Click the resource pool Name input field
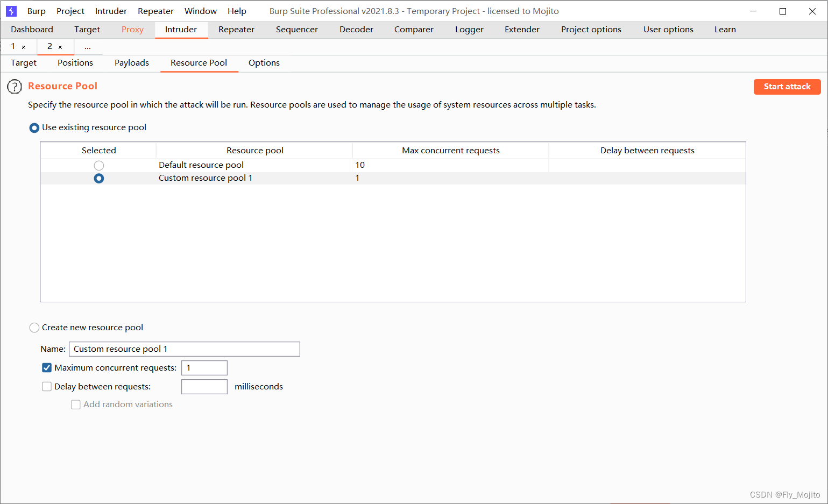 click(x=185, y=349)
